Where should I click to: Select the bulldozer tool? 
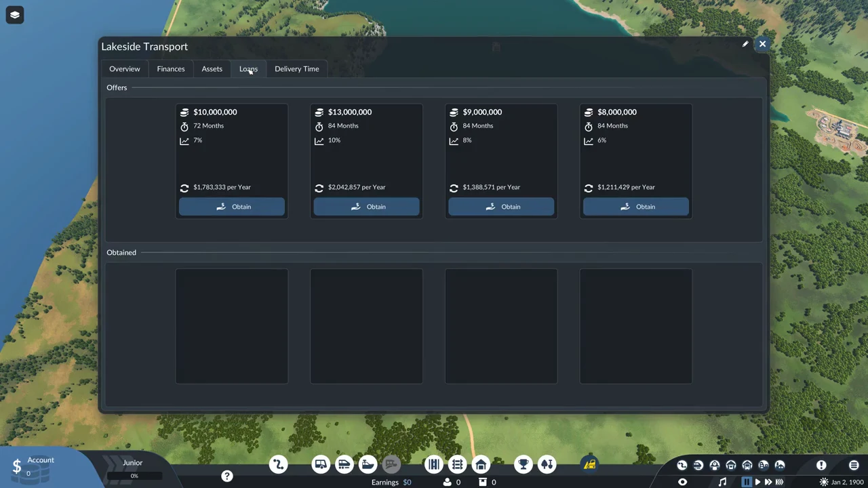[589, 464]
